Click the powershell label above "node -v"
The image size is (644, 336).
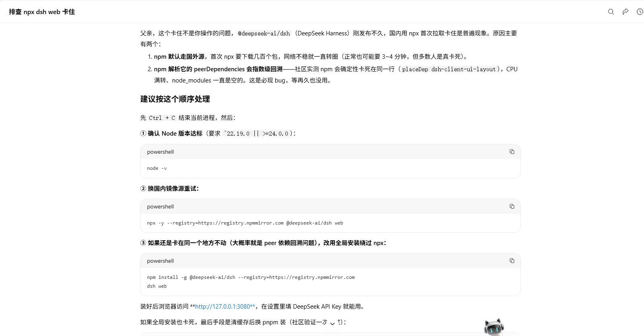161,152
